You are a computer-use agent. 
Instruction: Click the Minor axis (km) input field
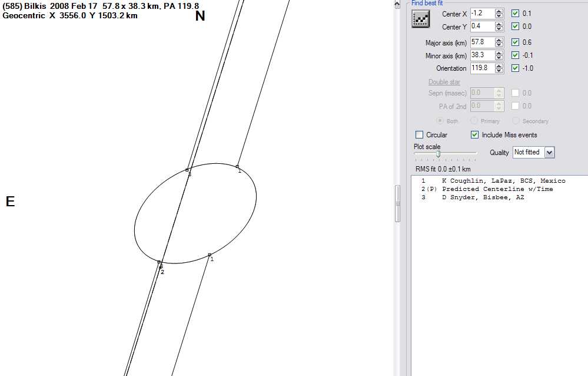483,55
